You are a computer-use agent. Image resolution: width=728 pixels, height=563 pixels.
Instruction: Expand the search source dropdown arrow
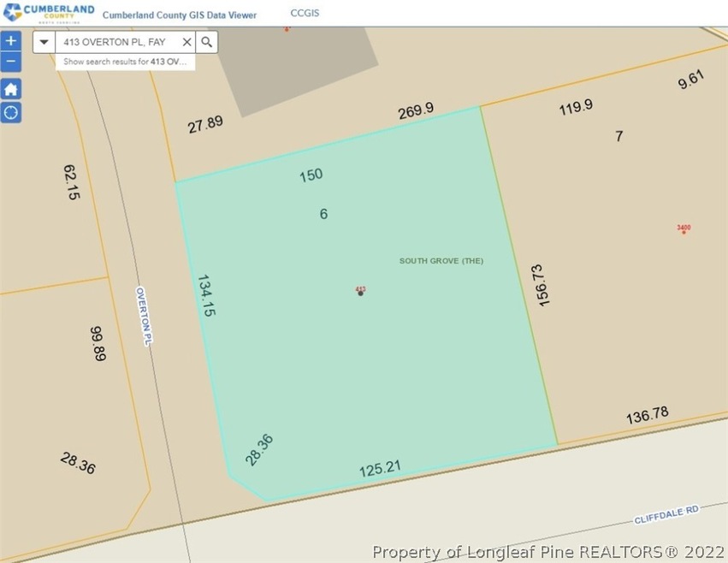[x=44, y=42]
